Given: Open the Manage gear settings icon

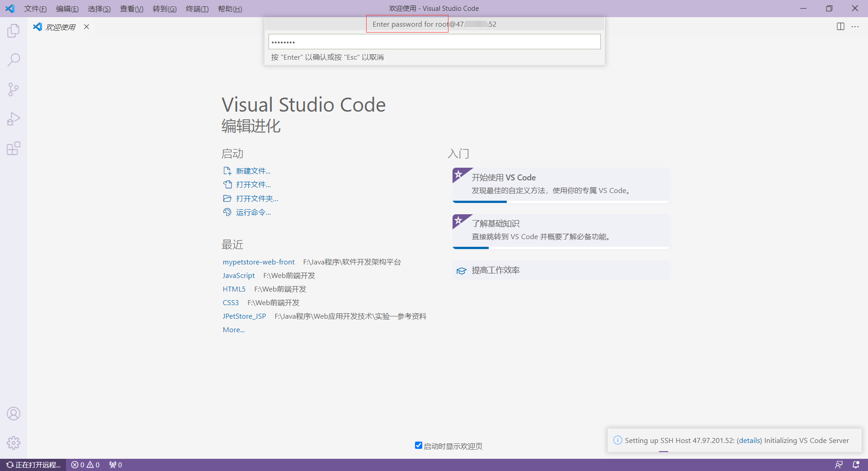Looking at the screenshot, I should [14, 443].
